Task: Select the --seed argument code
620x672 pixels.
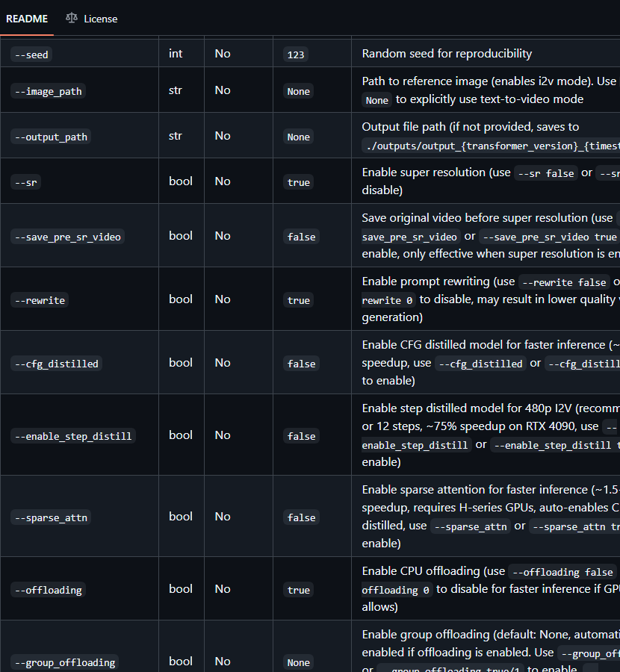Action: 31,55
